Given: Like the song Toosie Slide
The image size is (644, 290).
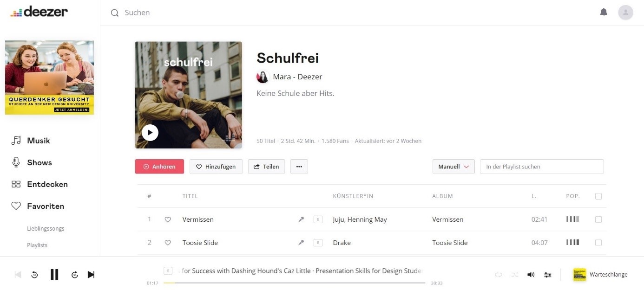Looking at the screenshot, I should [x=168, y=243].
